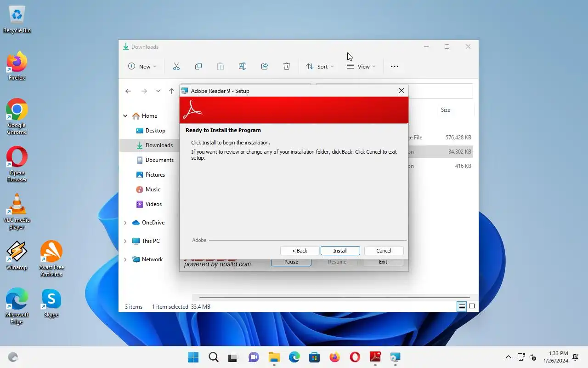
Task: Open Opera Browser desktop shortcut
Action: coord(17,164)
